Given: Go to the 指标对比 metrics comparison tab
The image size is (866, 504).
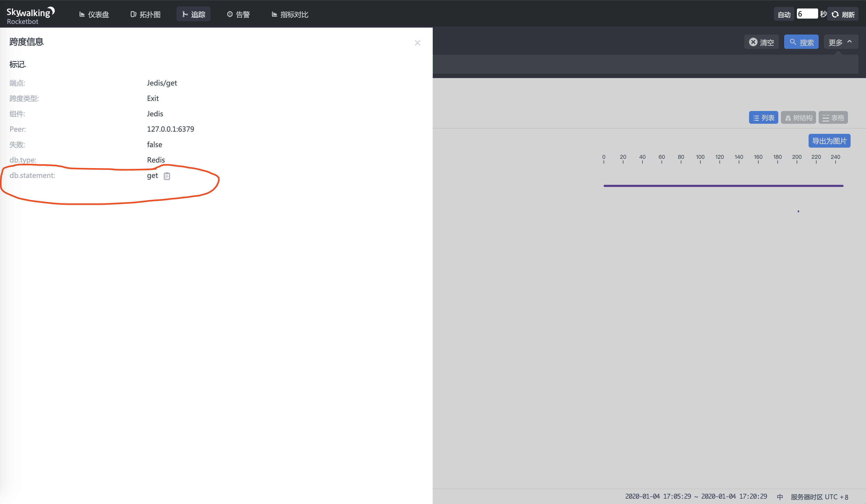Looking at the screenshot, I should [290, 14].
